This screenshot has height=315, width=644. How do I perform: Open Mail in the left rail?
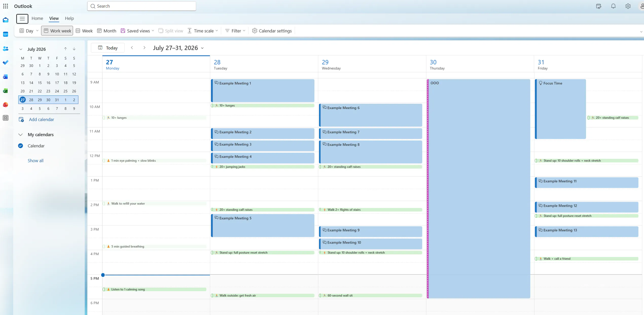point(6,20)
